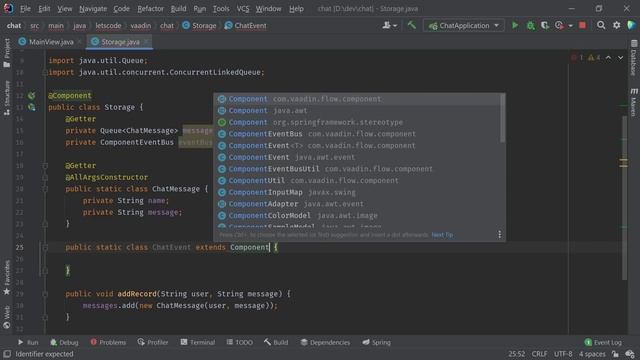Click the letscode breadcrumb in navigation bar

point(108,25)
